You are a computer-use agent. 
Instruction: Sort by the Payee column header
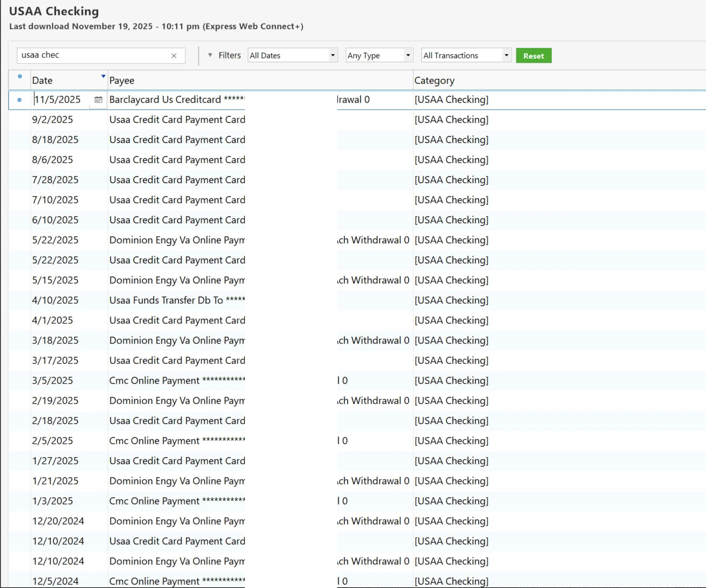(x=122, y=81)
